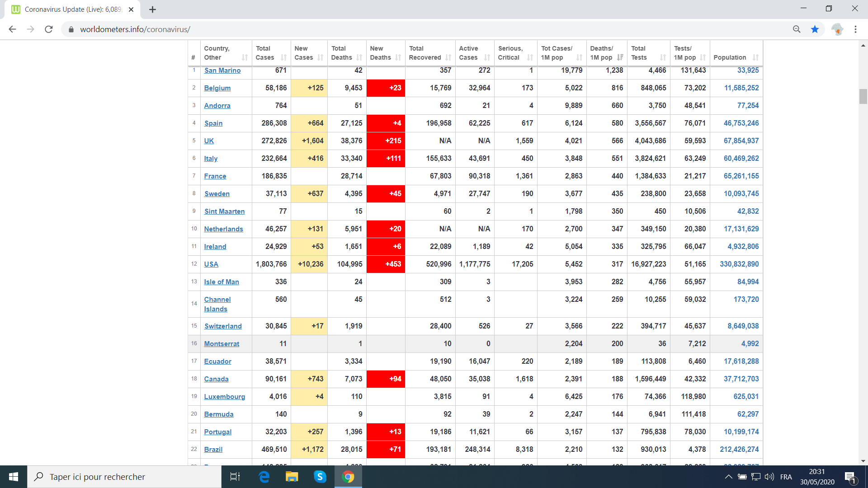
Task: Open the zoom magnifier in address bar
Action: 797,29
